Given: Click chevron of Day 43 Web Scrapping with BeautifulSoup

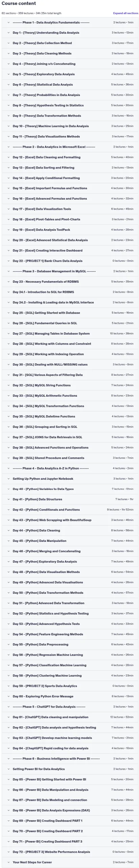Looking at the screenshot, I should [x=8, y=520].
